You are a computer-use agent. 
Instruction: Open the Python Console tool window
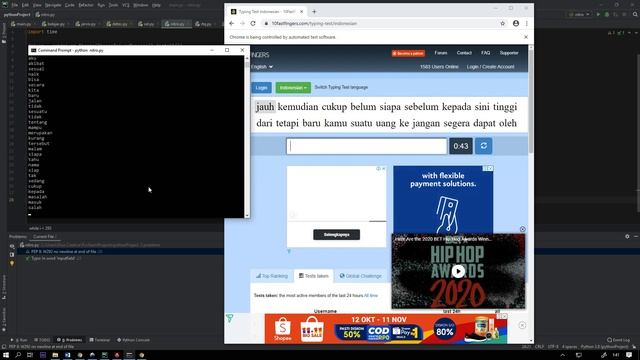(133, 340)
